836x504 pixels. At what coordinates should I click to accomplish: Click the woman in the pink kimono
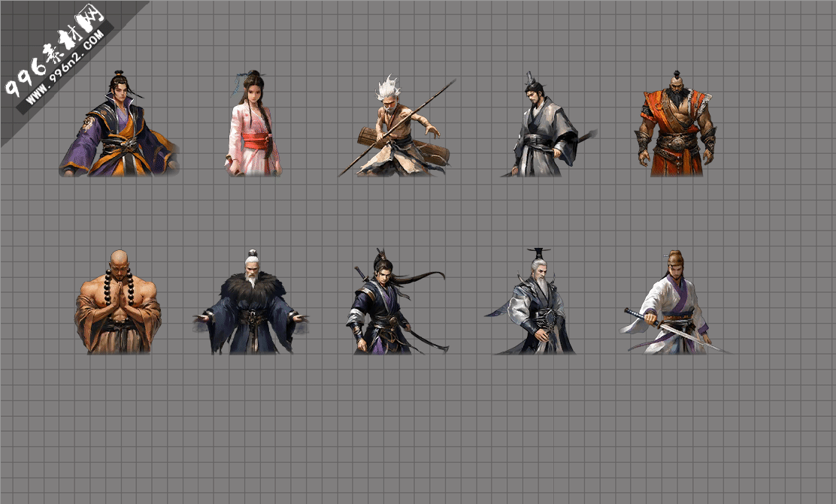pos(253,124)
